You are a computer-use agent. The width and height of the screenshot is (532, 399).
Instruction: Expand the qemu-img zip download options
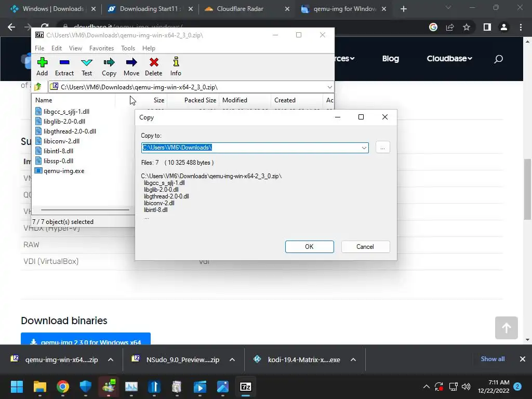(x=111, y=360)
